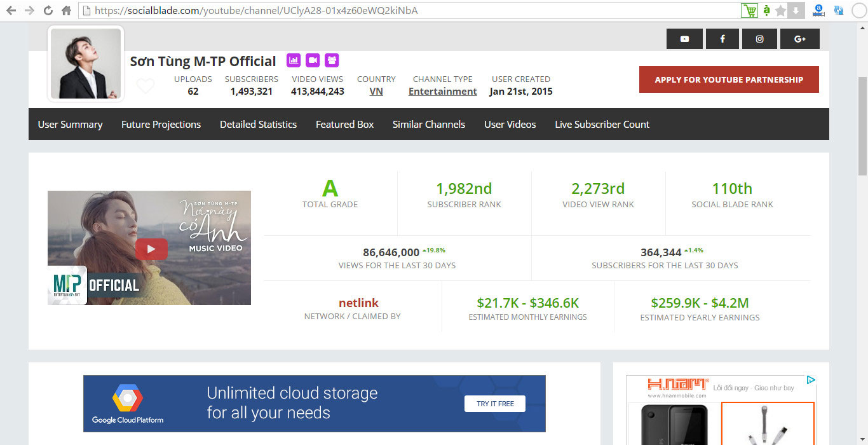Open the Featured Box tab
This screenshot has width=868, height=445.
coord(344,125)
